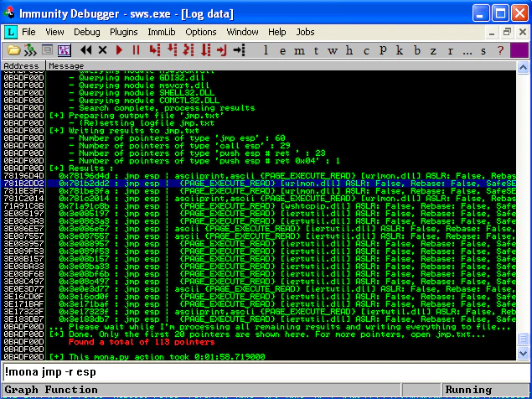Close the debugged program with X icon

[x=102, y=50]
